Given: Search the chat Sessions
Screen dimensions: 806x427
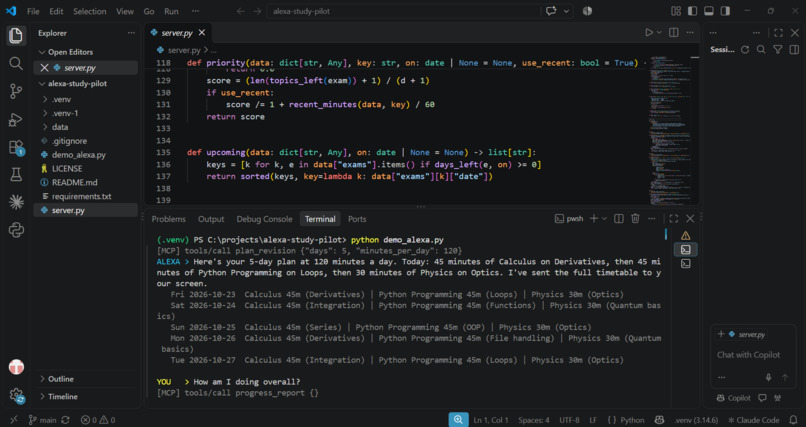Looking at the screenshot, I should coord(761,49).
